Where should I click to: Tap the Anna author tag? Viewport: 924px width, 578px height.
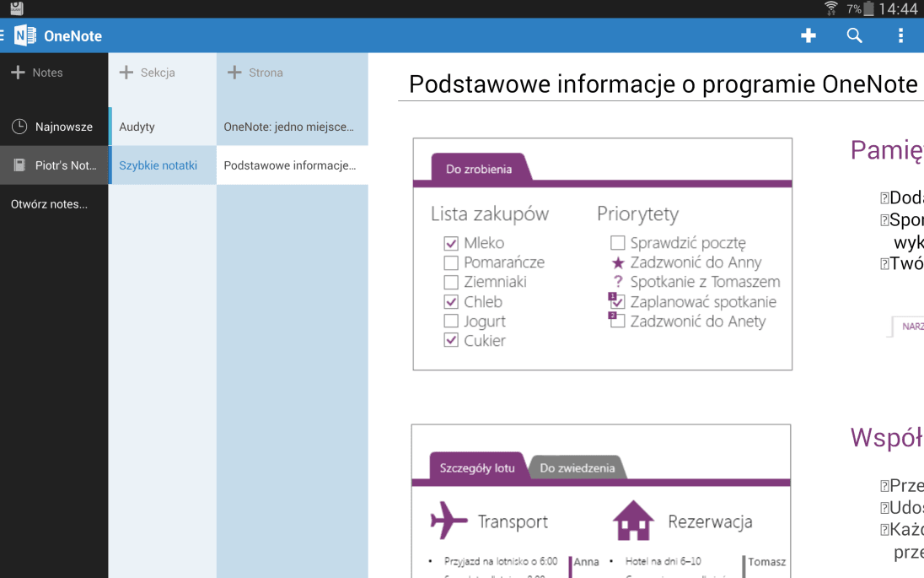(x=586, y=562)
